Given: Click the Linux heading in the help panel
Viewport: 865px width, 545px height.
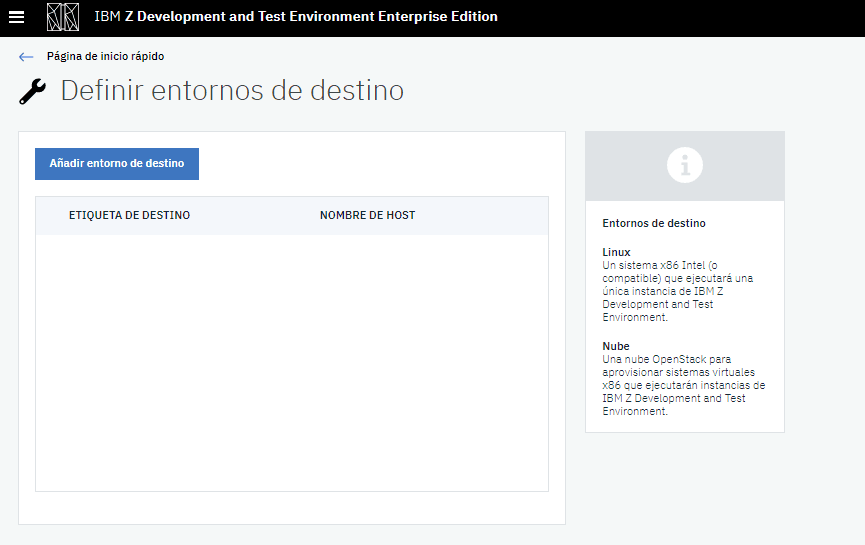Looking at the screenshot, I should 616,252.
